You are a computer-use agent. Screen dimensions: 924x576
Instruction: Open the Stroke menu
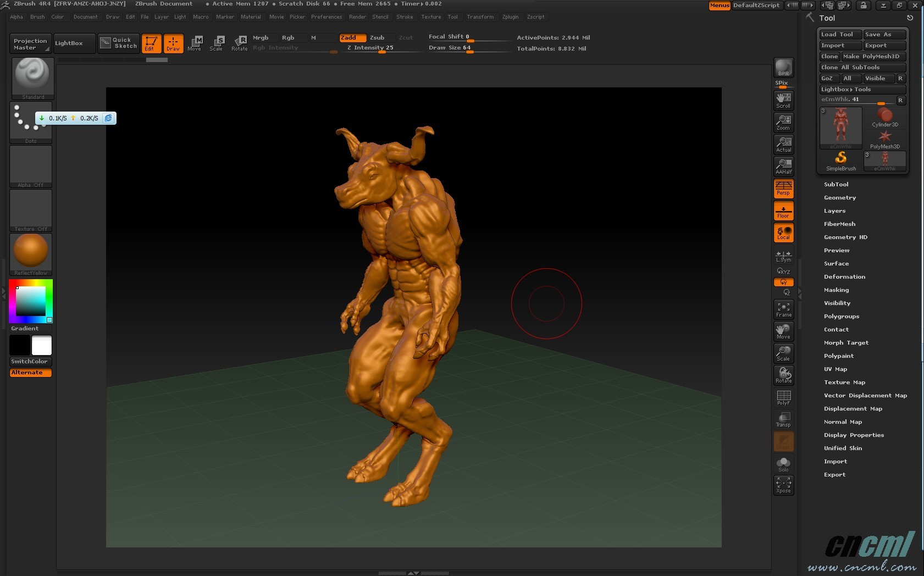pyautogui.click(x=405, y=17)
